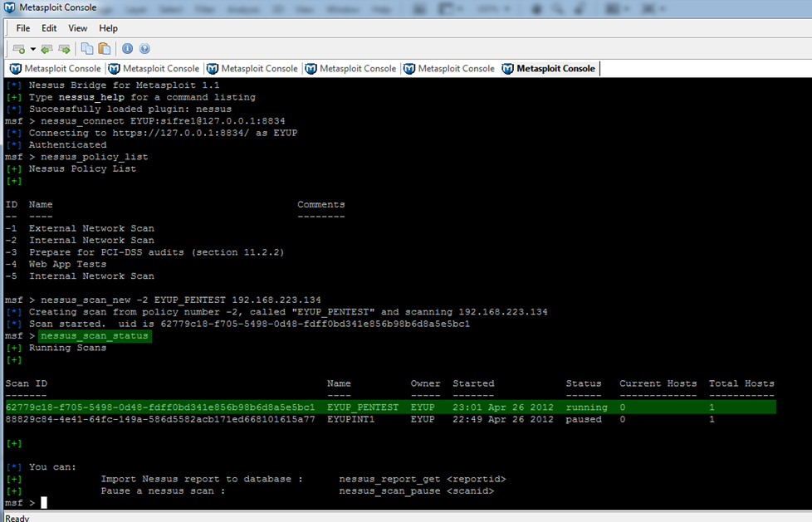
Task: Click the 'Web App Tests' policy line
Action: (56, 264)
